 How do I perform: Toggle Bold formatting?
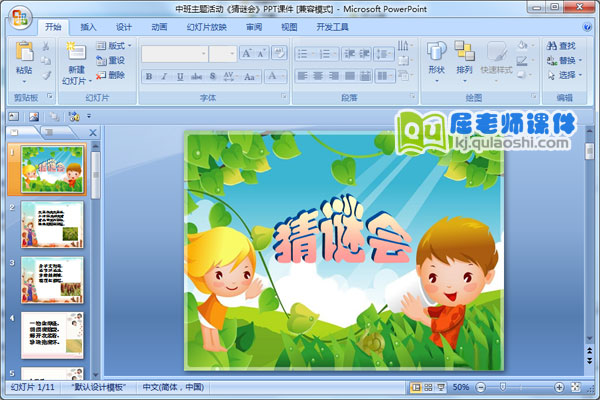(149, 76)
